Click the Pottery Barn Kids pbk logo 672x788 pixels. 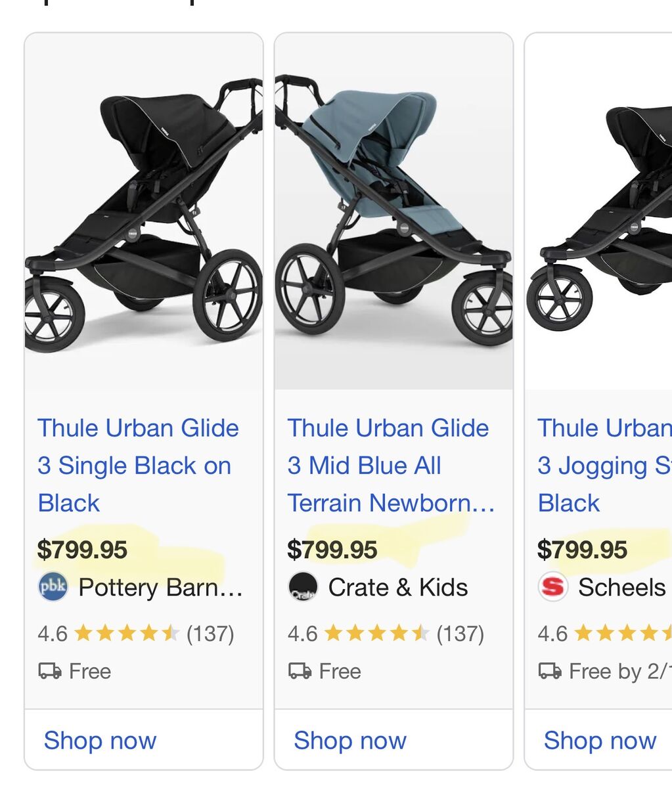53,586
